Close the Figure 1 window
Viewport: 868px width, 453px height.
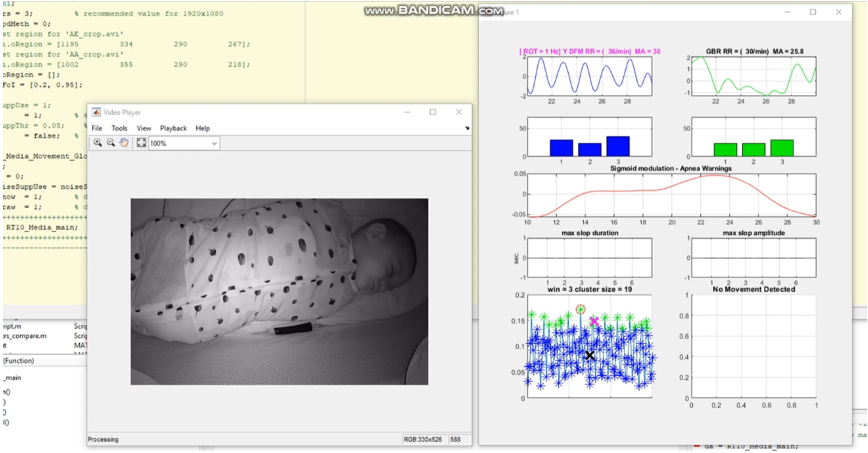[x=839, y=12]
